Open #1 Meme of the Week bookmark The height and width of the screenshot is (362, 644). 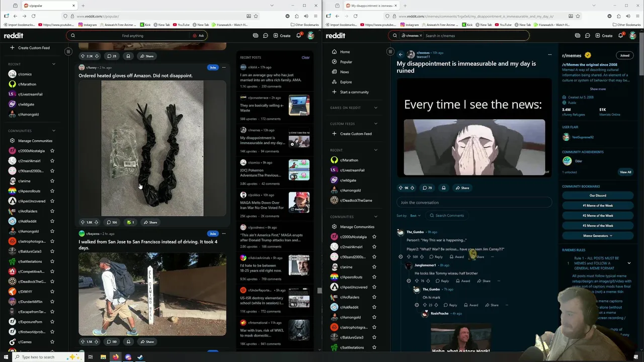tap(598, 206)
